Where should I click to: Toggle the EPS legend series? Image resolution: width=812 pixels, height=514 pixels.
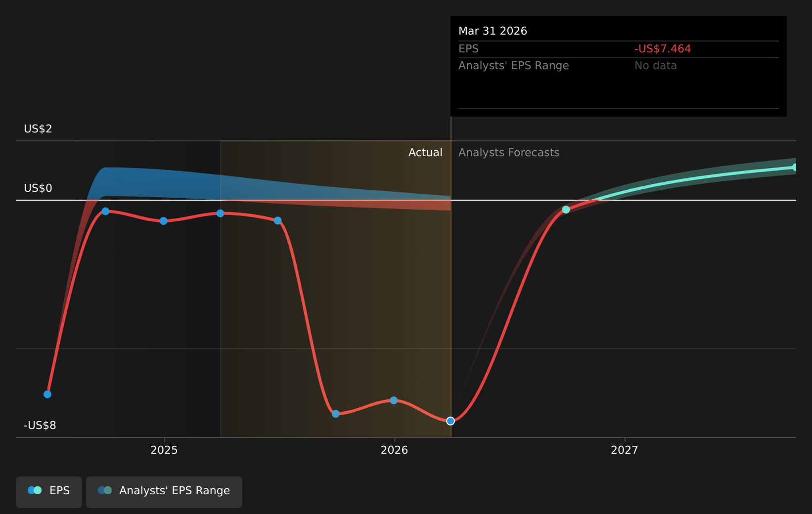click(49, 492)
